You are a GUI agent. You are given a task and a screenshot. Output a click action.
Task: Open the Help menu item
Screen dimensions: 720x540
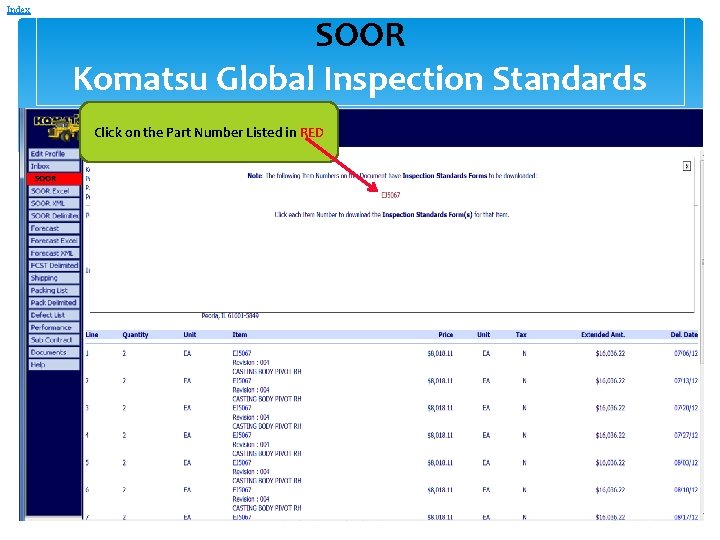[54, 365]
